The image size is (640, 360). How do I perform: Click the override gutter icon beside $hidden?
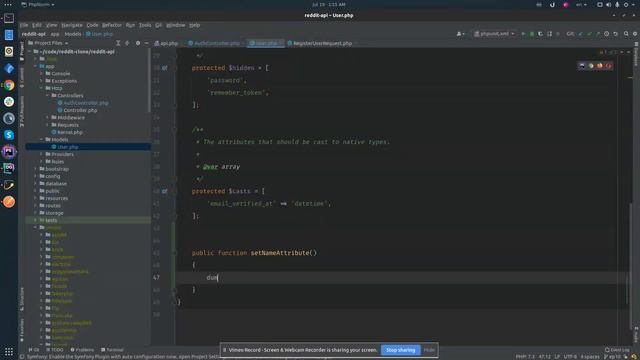pos(164,68)
